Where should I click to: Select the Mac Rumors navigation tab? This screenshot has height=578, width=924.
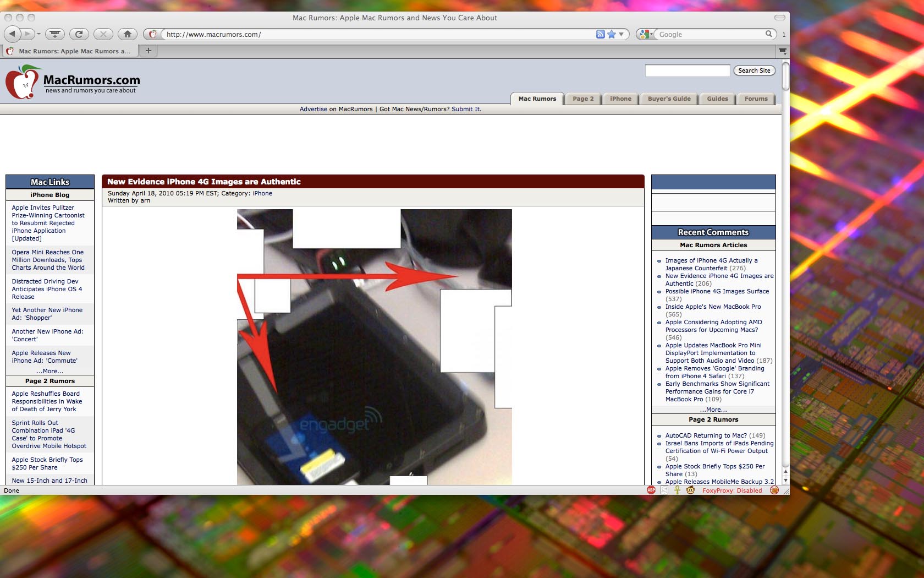(x=537, y=99)
